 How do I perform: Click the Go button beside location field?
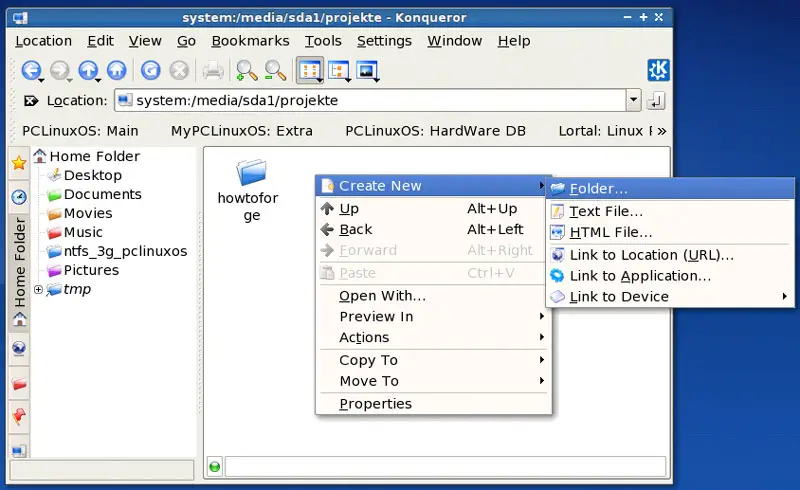tap(656, 101)
